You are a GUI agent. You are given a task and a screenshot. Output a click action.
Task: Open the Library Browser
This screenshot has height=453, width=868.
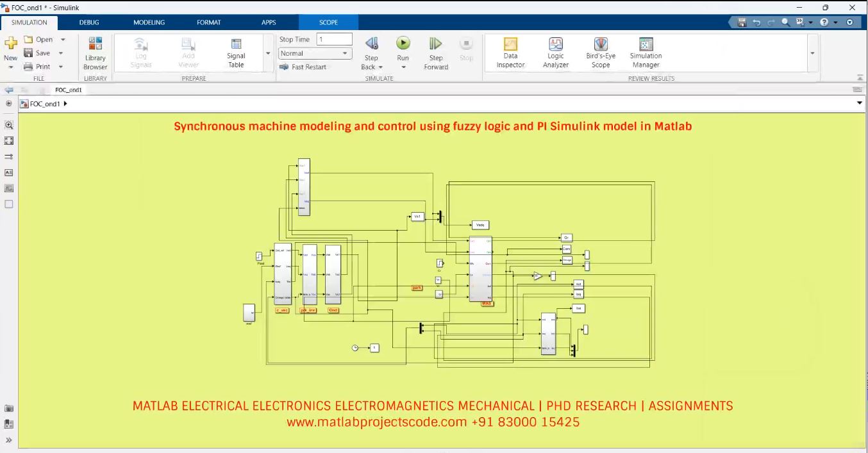click(x=95, y=53)
